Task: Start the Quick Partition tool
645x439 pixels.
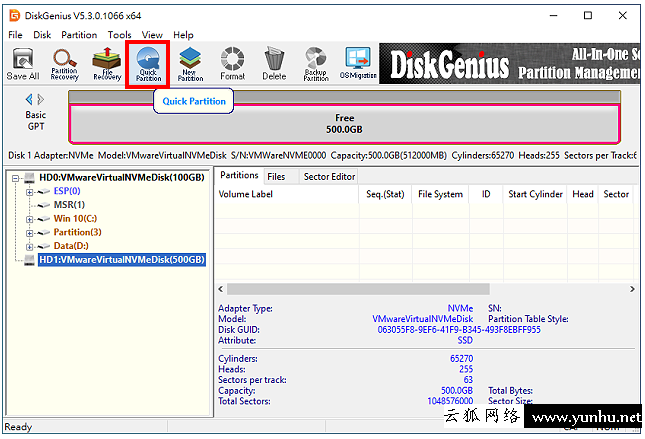Action: [148, 64]
